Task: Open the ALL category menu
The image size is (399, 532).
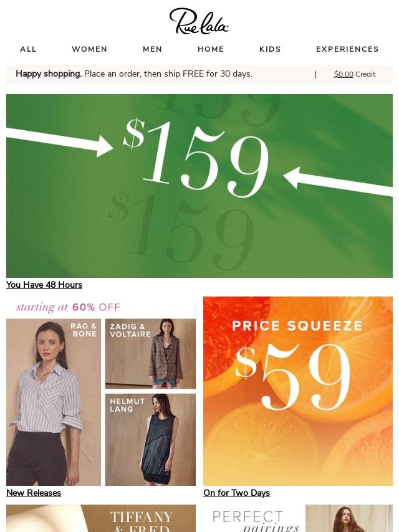Action: click(x=28, y=49)
